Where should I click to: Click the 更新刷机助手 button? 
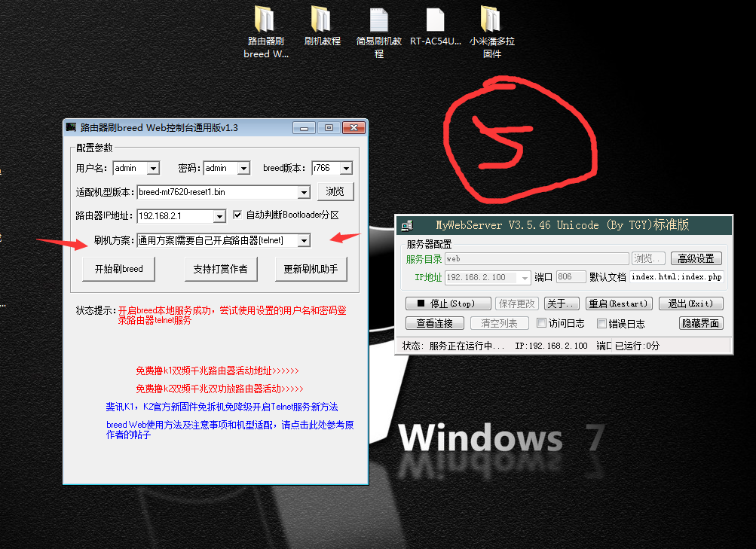[x=311, y=269]
